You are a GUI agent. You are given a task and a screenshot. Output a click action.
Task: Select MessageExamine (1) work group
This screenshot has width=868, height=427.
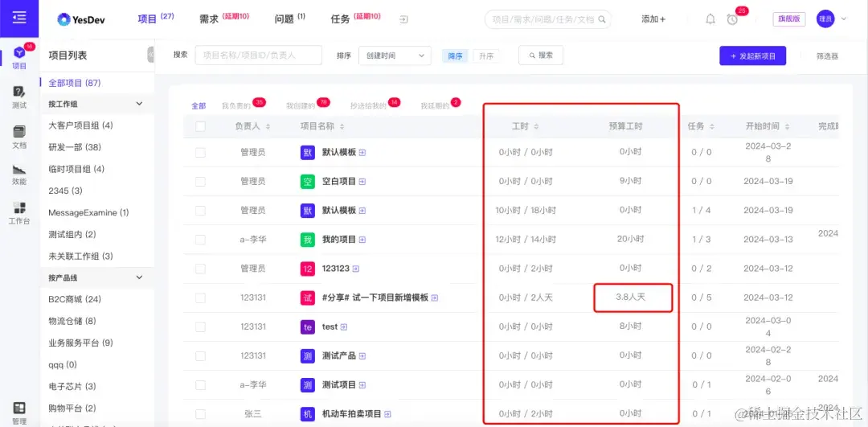[x=88, y=212]
